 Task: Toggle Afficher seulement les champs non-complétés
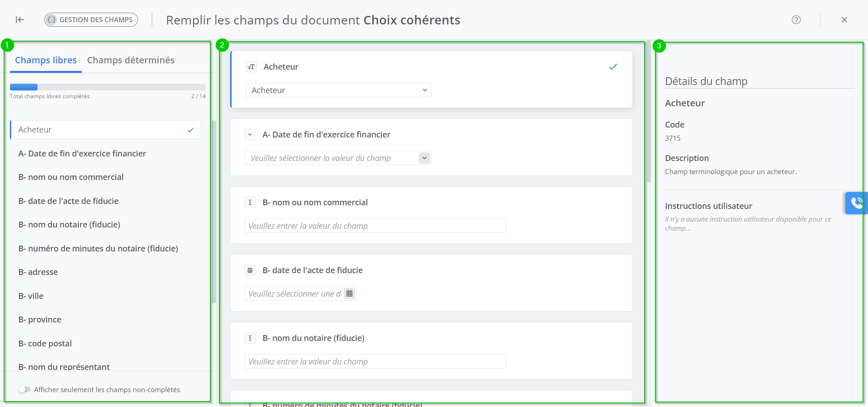[x=24, y=389]
